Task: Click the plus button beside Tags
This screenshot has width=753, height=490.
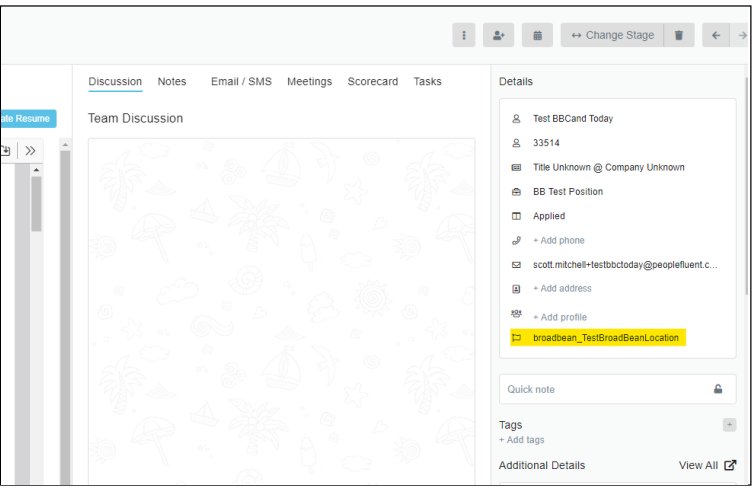Action: pos(729,425)
